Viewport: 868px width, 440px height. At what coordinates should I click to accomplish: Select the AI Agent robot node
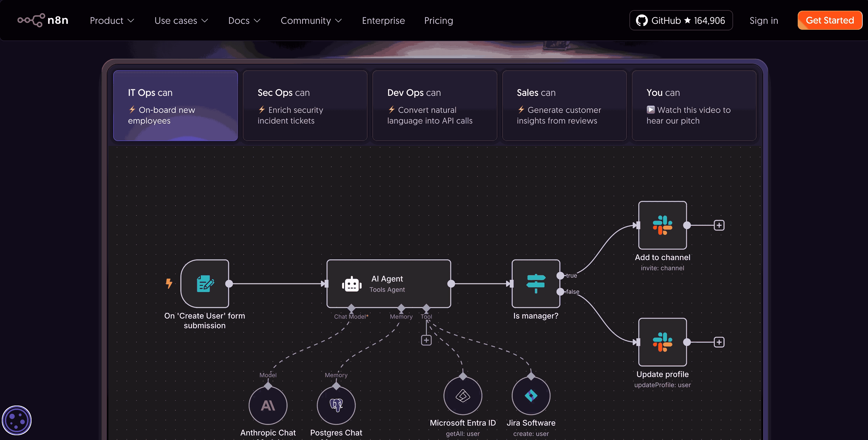(388, 283)
